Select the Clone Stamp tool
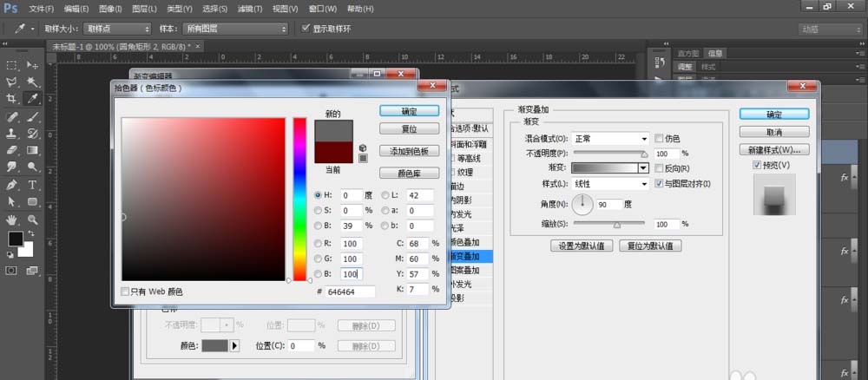868x380 pixels. pyautogui.click(x=12, y=134)
